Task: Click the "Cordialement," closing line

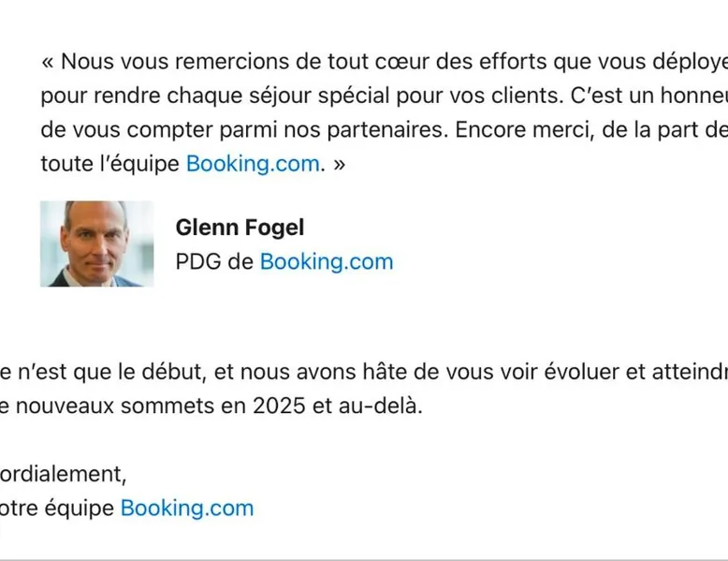Action: [63, 475]
